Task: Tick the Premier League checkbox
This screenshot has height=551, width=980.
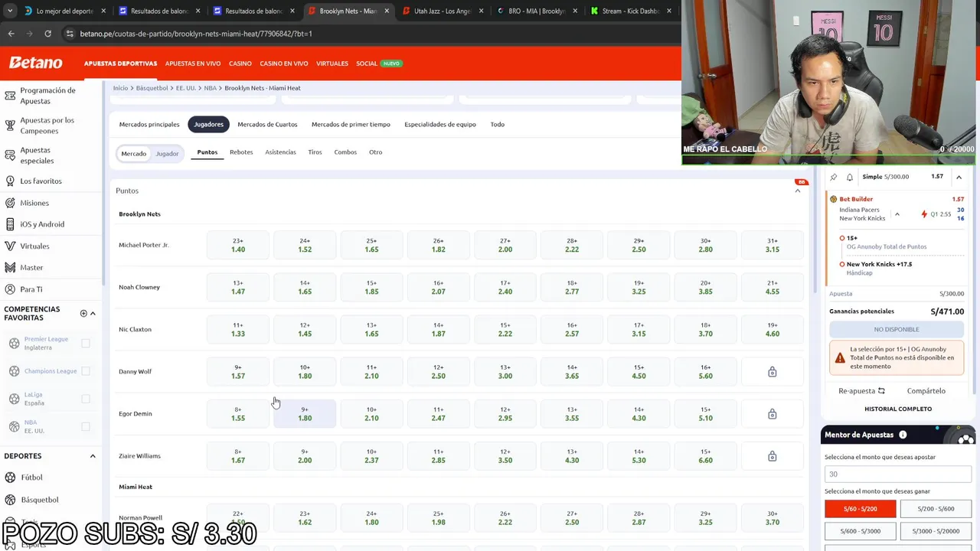Action: coord(86,344)
